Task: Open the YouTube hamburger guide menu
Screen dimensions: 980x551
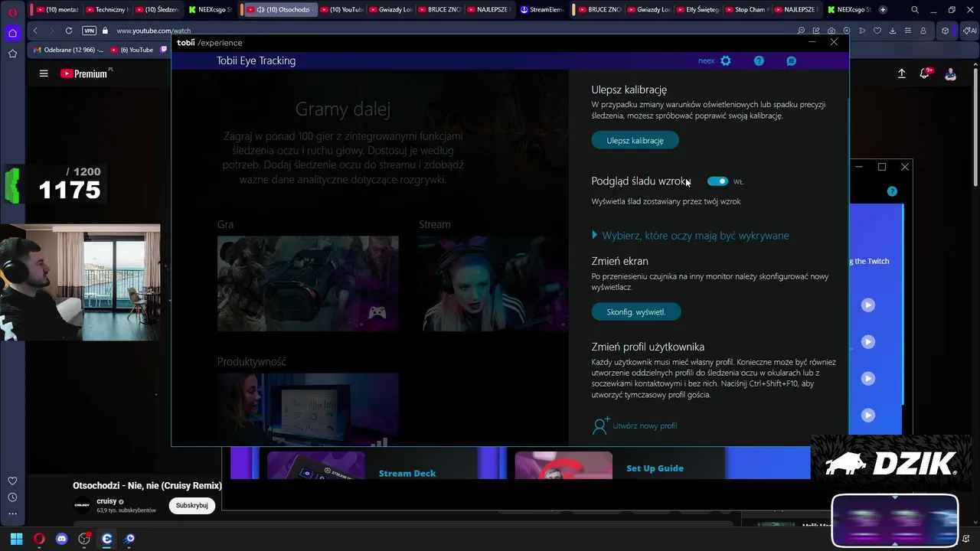Action: 44,73
